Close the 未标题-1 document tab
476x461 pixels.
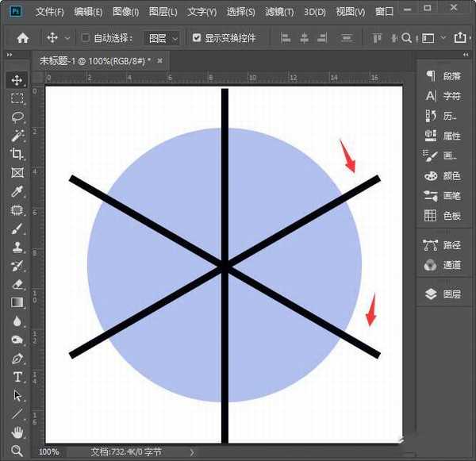point(160,60)
